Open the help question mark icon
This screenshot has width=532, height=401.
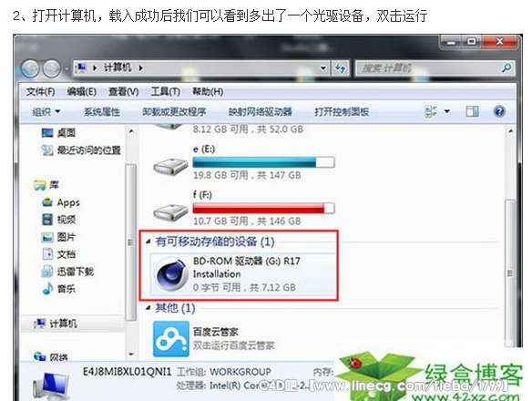click(x=499, y=111)
